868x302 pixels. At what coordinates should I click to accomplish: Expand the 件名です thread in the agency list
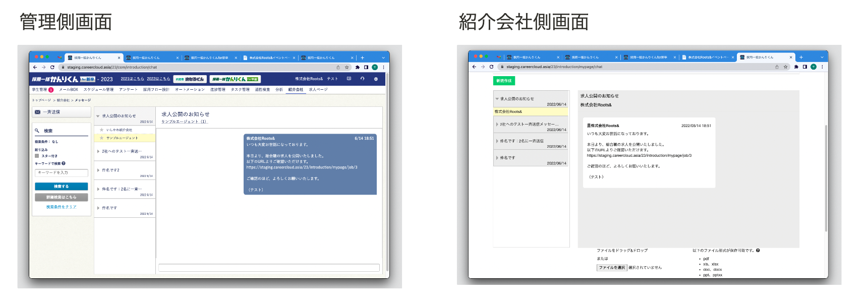497,158
